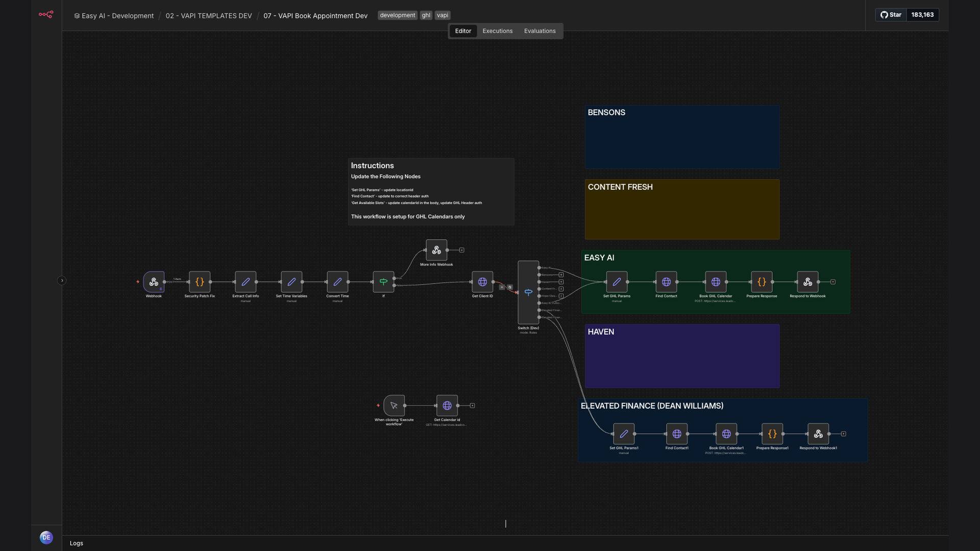This screenshot has height=551, width=980.
Task: Click the Webhook trigger node icon
Action: point(154,282)
